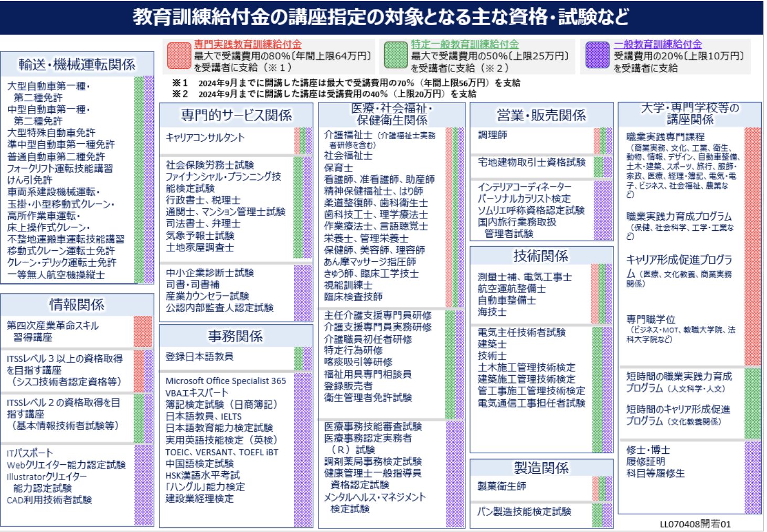Click the 事務関係 category header

(236, 336)
